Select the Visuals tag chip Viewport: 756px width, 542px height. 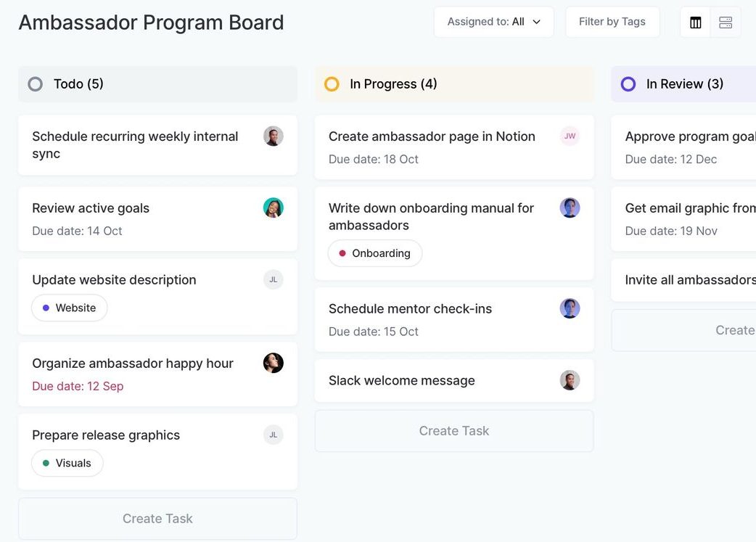click(67, 463)
